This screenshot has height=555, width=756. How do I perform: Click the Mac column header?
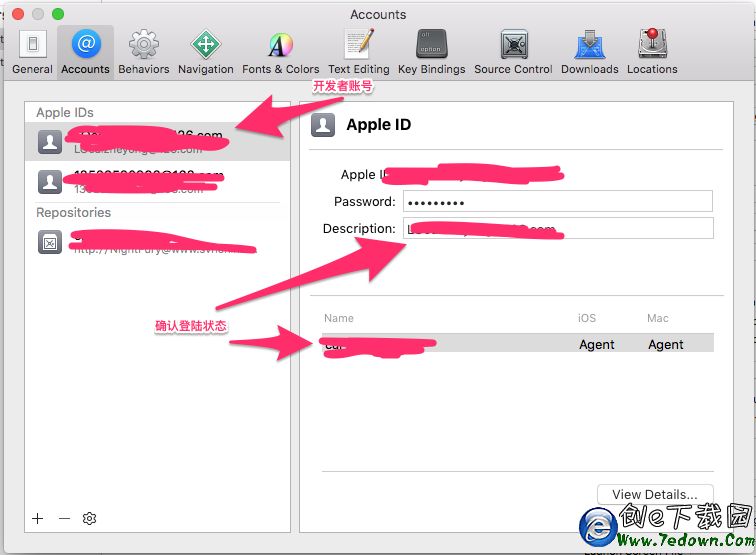point(658,318)
